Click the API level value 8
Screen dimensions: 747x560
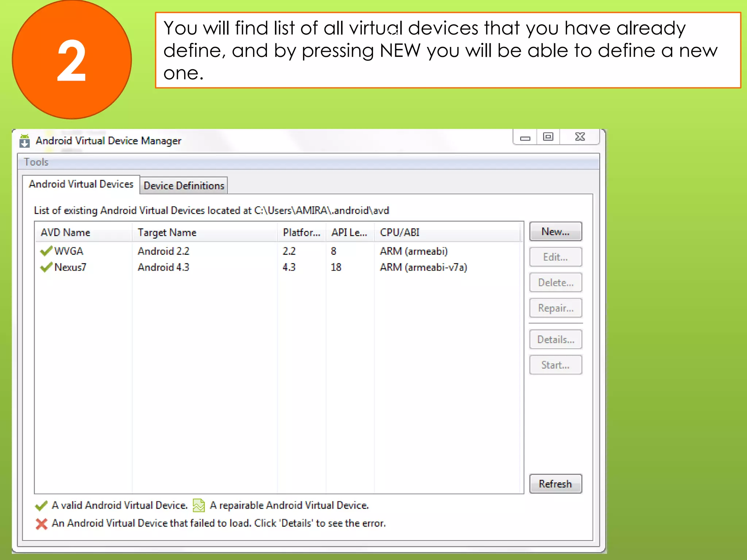point(333,251)
